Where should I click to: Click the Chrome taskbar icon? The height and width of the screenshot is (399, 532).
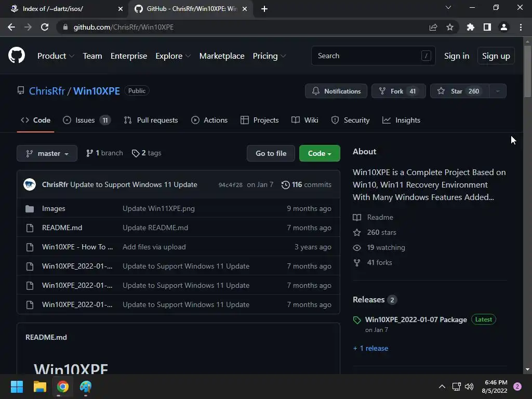pyautogui.click(x=63, y=387)
